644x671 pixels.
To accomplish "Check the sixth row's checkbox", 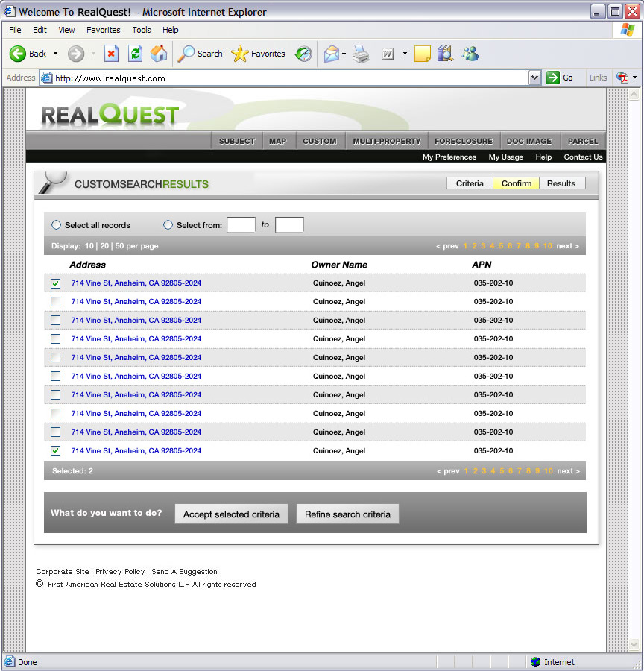I will coord(56,377).
